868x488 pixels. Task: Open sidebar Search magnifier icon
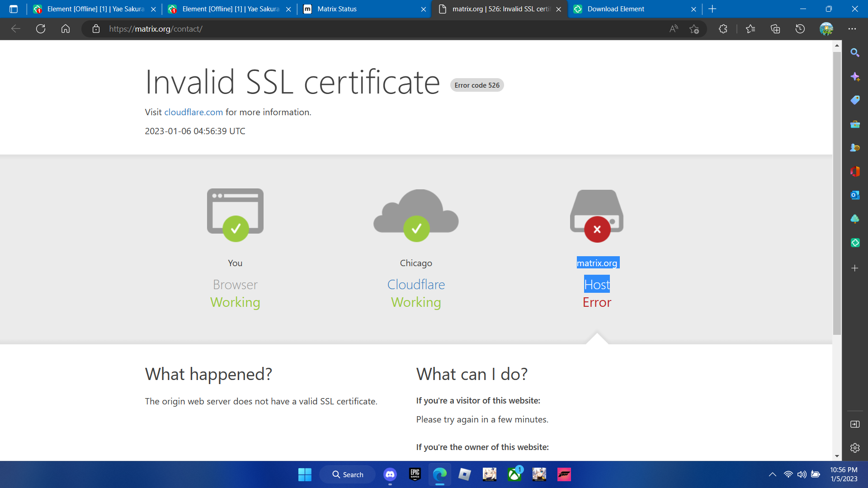tap(854, 53)
